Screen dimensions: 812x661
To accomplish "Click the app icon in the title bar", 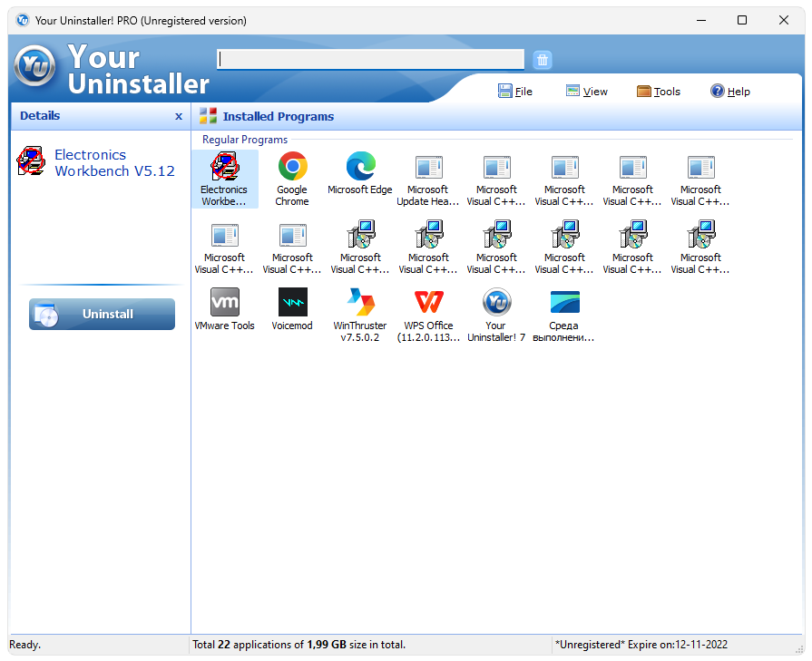I will [x=23, y=20].
